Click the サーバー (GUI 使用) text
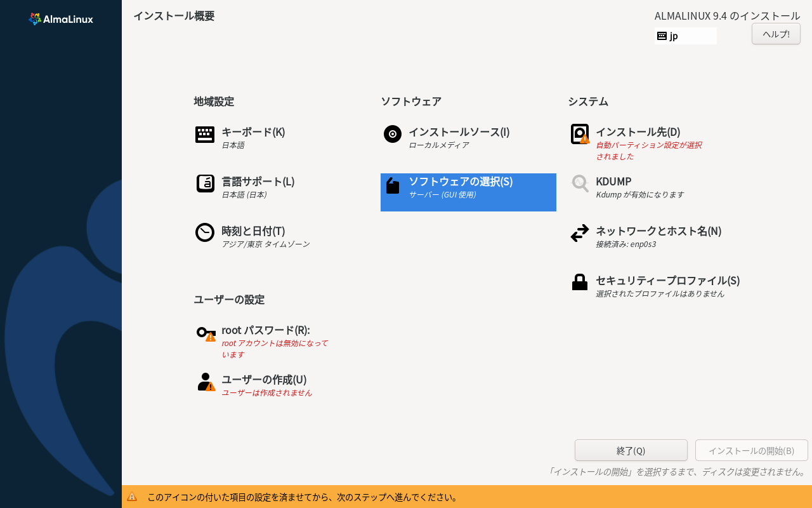This screenshot has width=812, height=508. pos(442,194)
